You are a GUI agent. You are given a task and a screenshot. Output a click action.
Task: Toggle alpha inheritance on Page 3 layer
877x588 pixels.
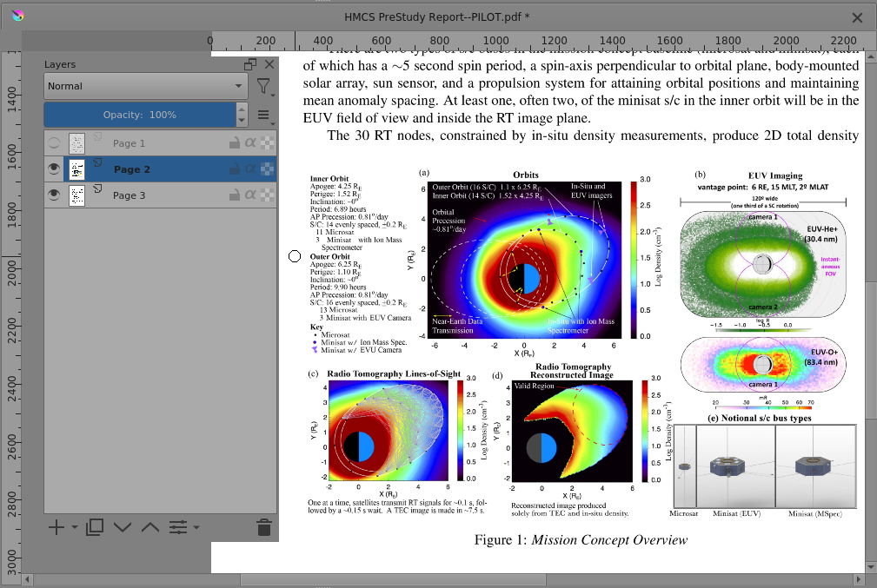pyautogui.click(x=250, y=195)
